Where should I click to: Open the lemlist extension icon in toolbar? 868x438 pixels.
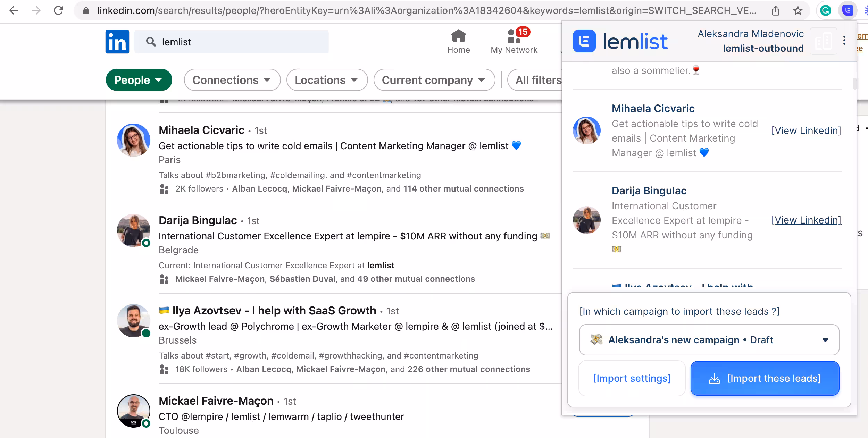848,10
